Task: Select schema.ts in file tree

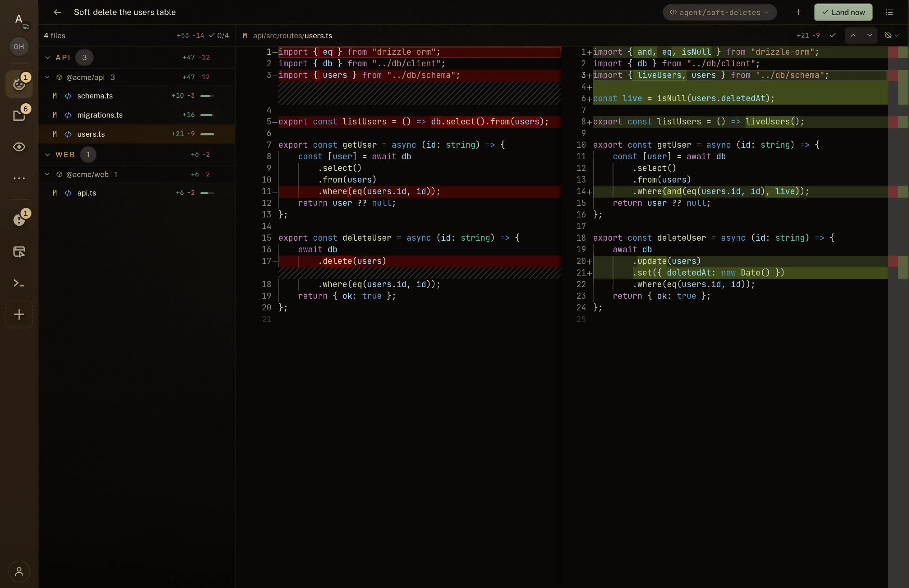Action: (137, 96)
